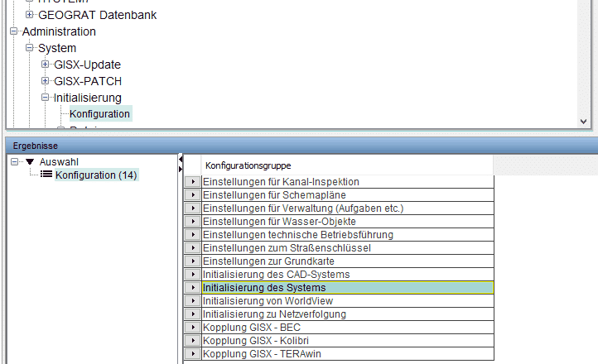Click the list icon beside Konfiguration (14)
Image resolution: width=598 pixels, height=364 pixels.
[x=46, y=175]
